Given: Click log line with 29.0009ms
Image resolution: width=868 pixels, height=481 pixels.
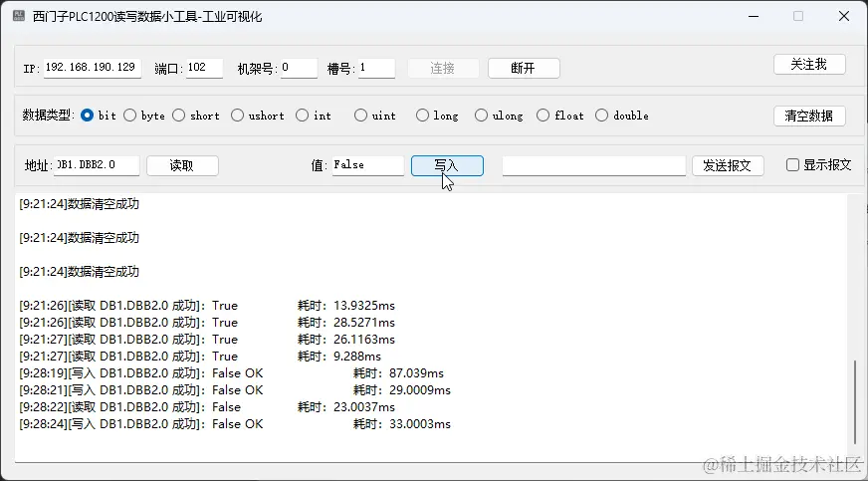Looking at the screenshot, I should (235, 390).
